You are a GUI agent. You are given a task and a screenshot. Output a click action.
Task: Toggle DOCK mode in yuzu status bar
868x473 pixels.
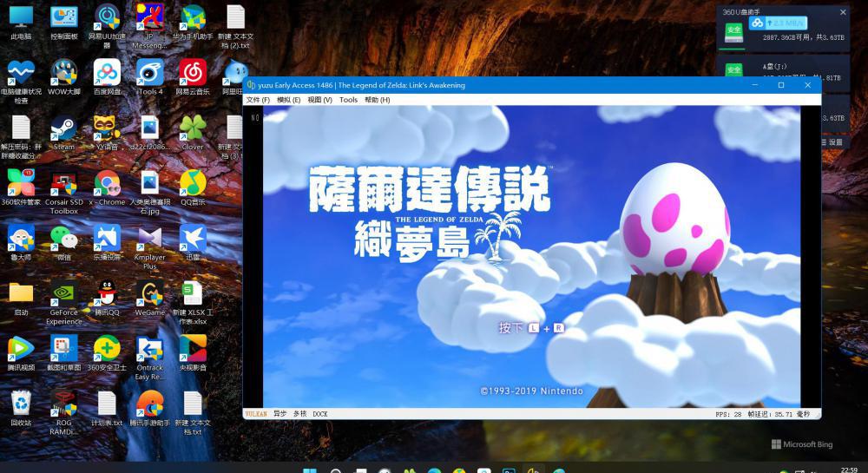320,414
